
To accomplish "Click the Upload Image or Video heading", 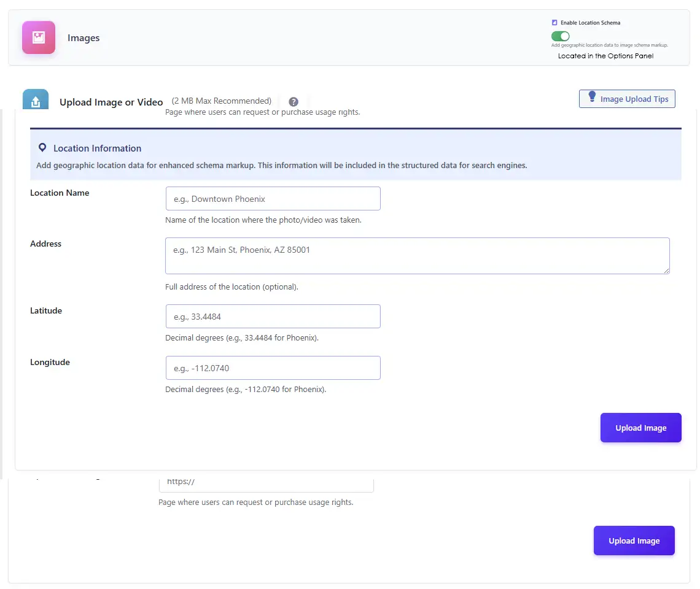I will tap(111, 102).
